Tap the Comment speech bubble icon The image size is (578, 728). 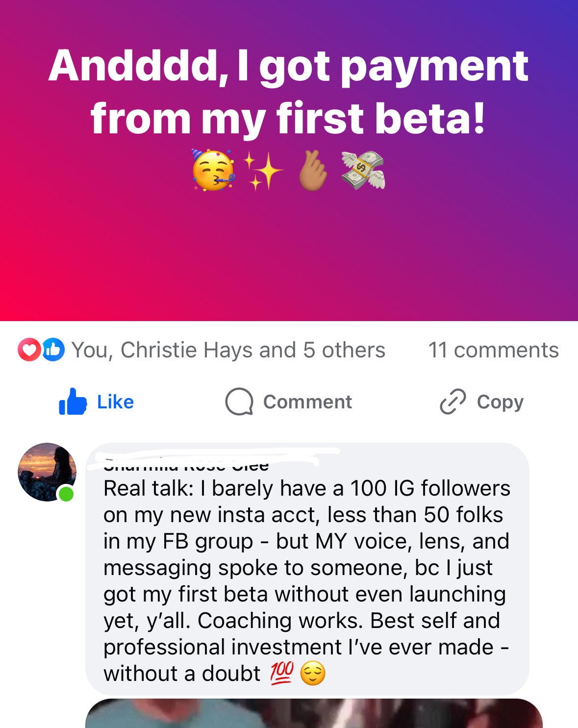[x=239, y=402]
